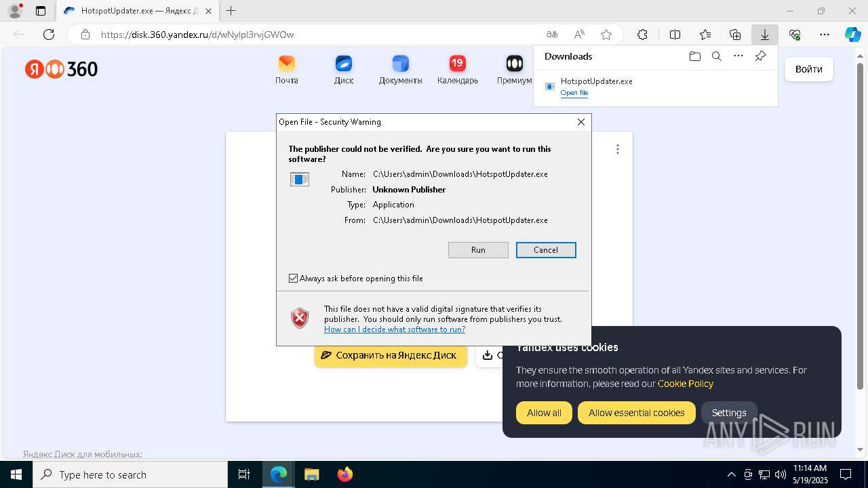
Task: Click File Explorer on the taskbar
Action: coord(311,474)
